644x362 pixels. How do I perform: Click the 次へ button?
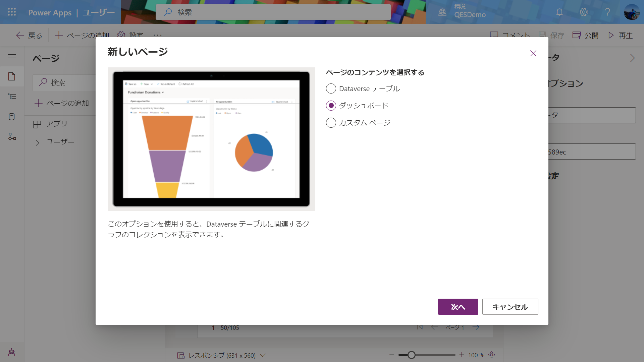(x=458, y=307)
